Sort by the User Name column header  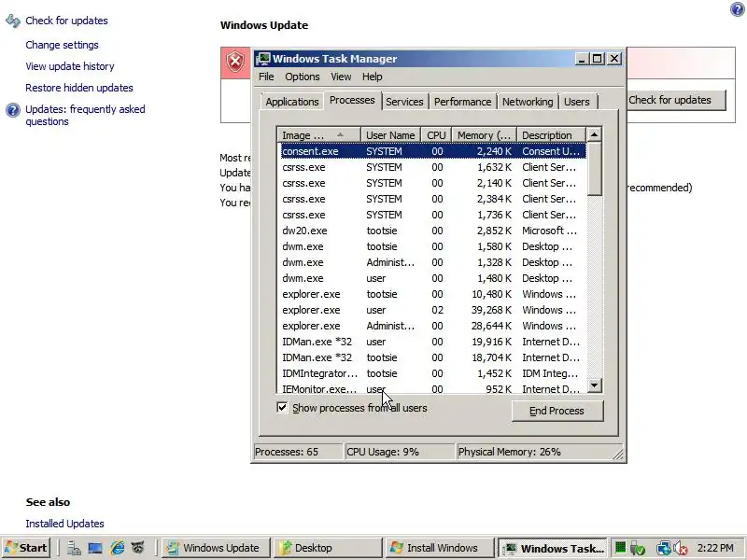[x=390, y=135]
